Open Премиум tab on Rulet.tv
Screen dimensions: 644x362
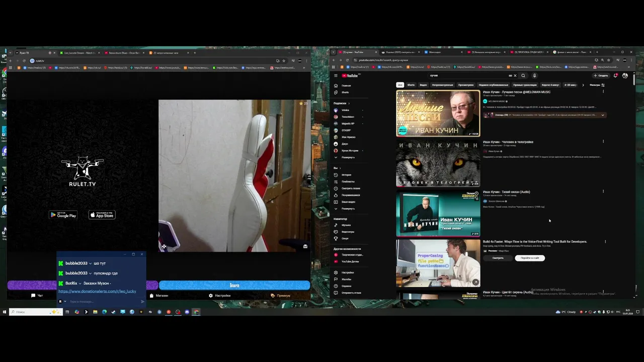pyautogui.click(x=281, y=296)
